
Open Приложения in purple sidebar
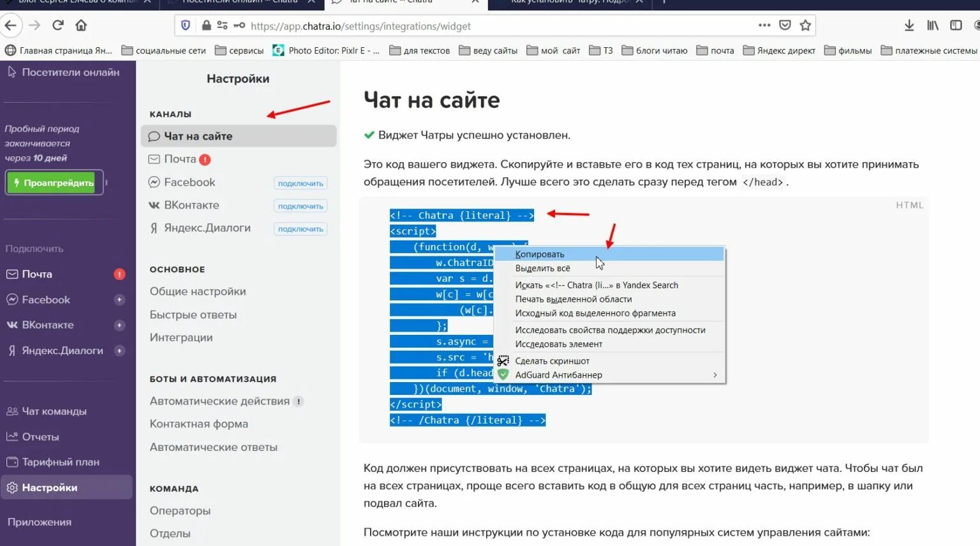point(40,522)
